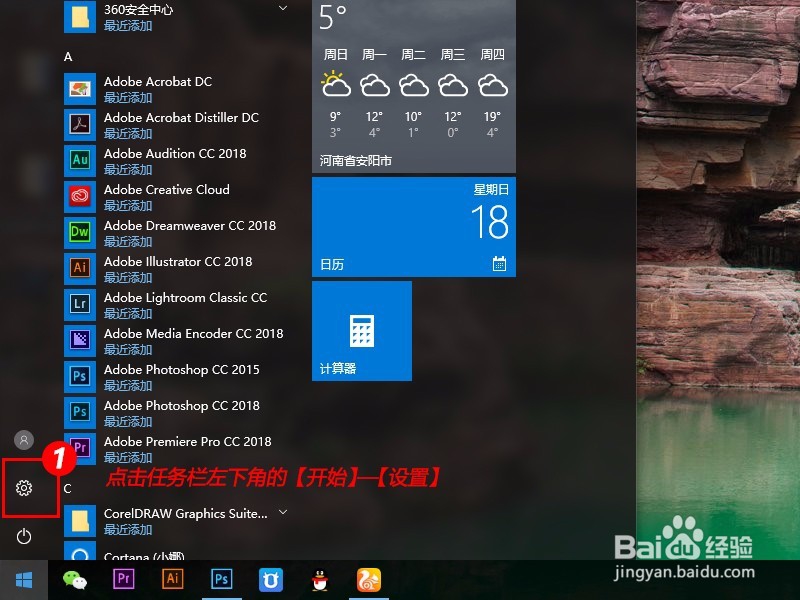
Task: Launch Adobe Media Encoder CC 2018 icon
Action: point(80,340)
